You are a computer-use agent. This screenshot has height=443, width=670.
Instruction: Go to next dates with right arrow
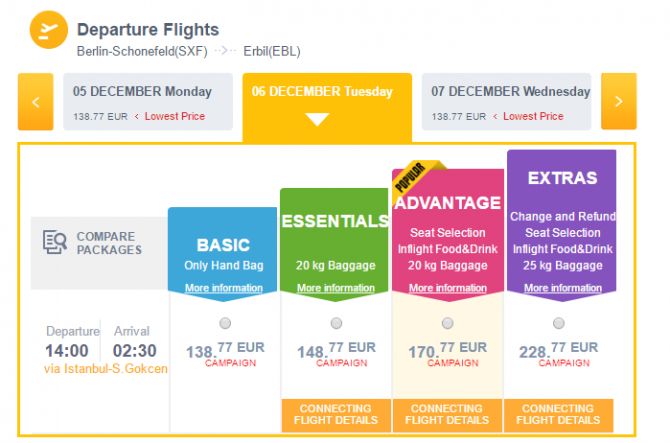coord(618,102)
